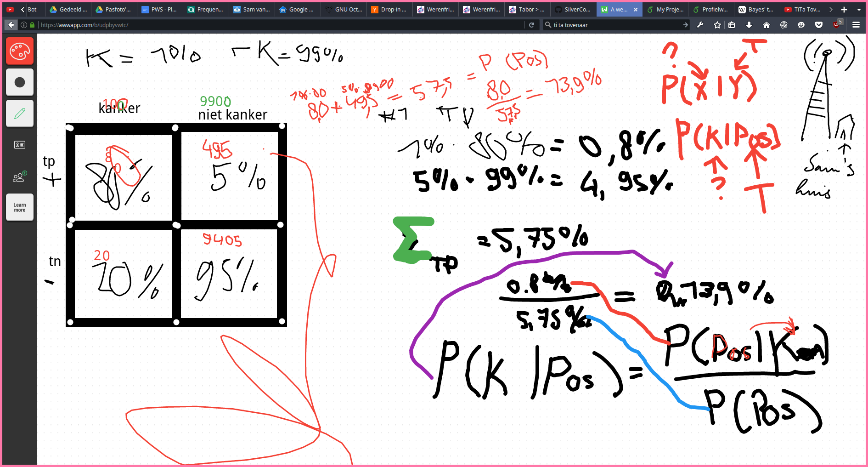Click the invite users icon
The width and height of the screenshot is (868, 467).
pos(20,177)
